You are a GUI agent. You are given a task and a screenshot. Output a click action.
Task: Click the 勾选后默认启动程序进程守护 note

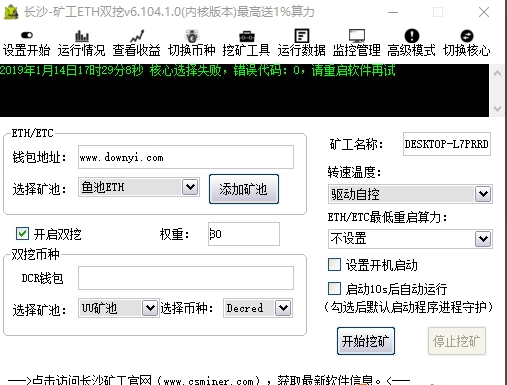point(408,307)
